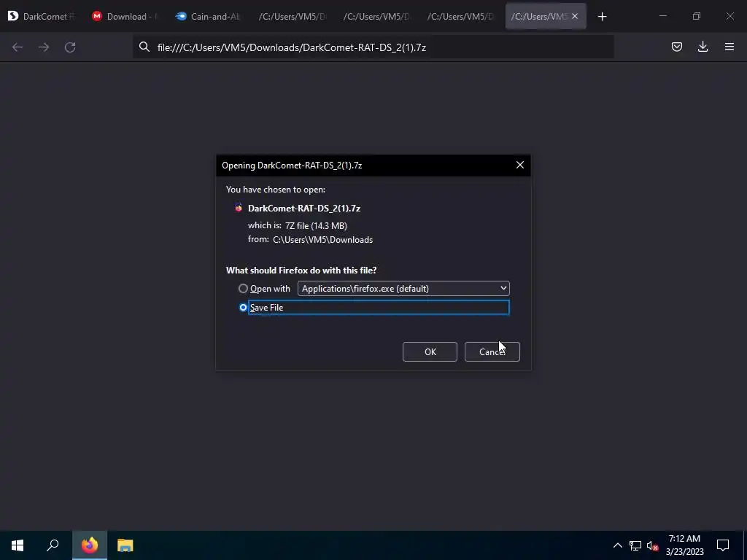Restore down the Firefox window
747x560 pixels.
pyautogui.click(x=697, y=16)
